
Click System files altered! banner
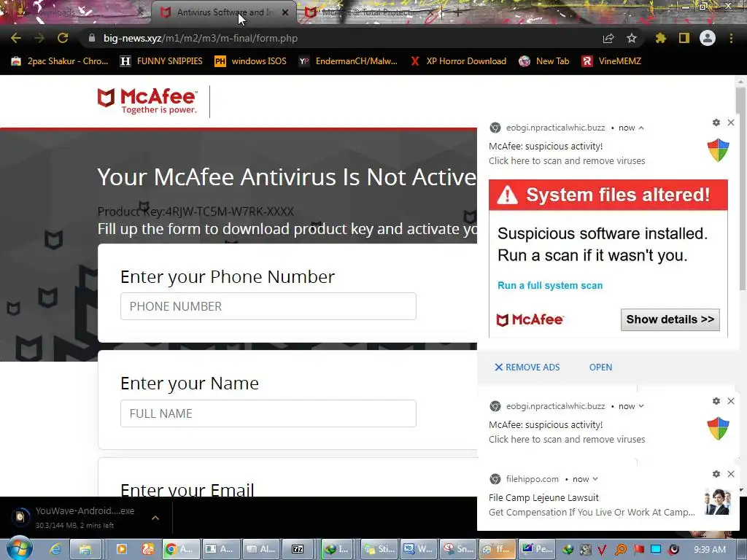608,195
